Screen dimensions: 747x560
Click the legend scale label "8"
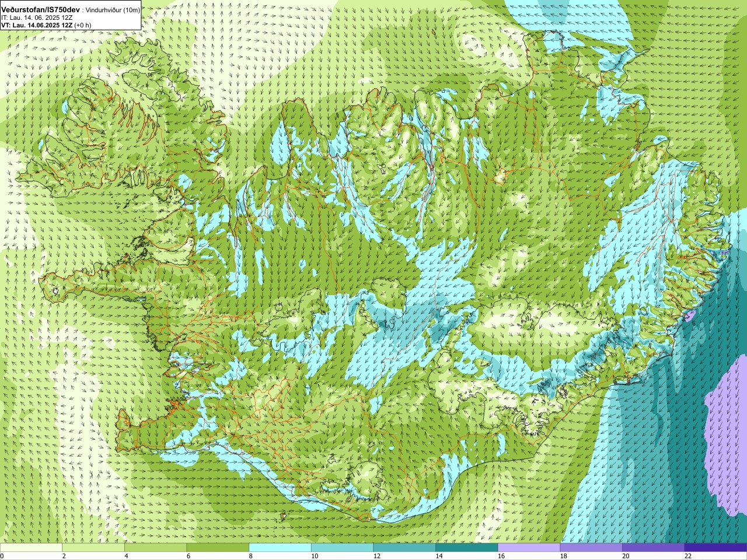(x=251, y=556)
